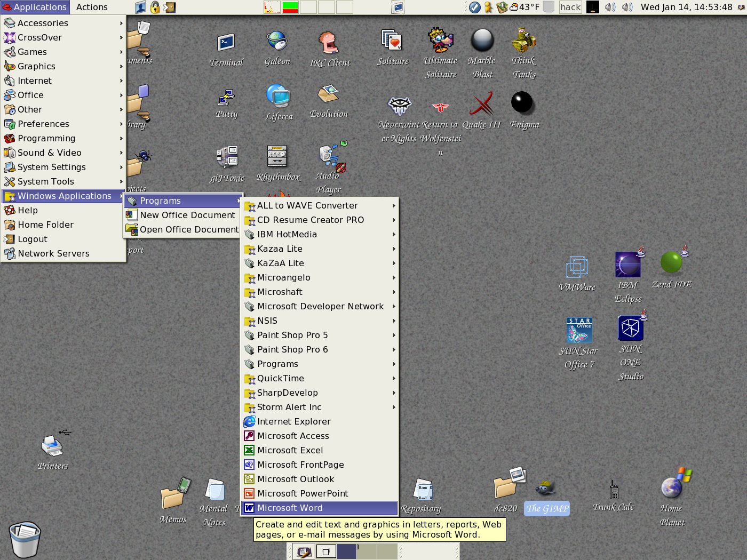Expand the Programming submenu

click(x=63, y=138)
